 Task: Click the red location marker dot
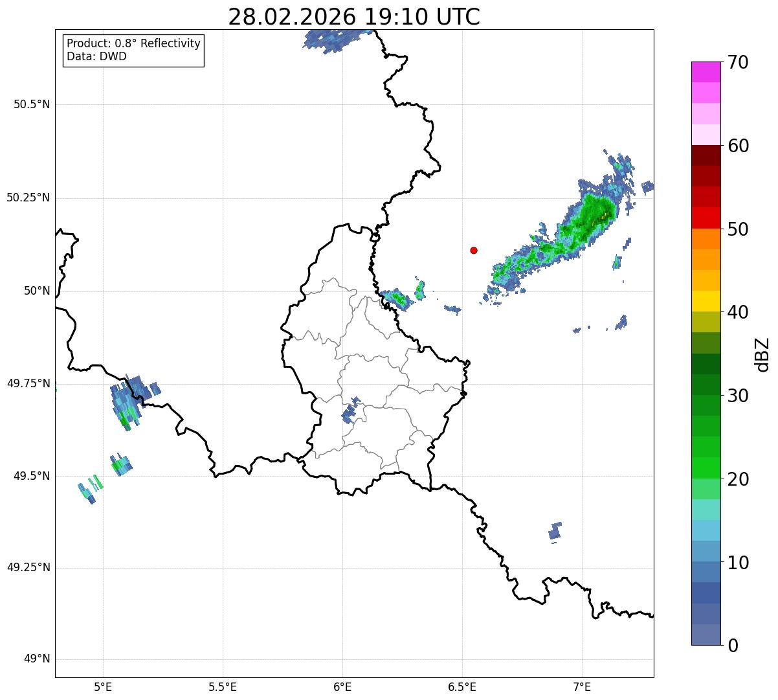[x=474, y=250]
